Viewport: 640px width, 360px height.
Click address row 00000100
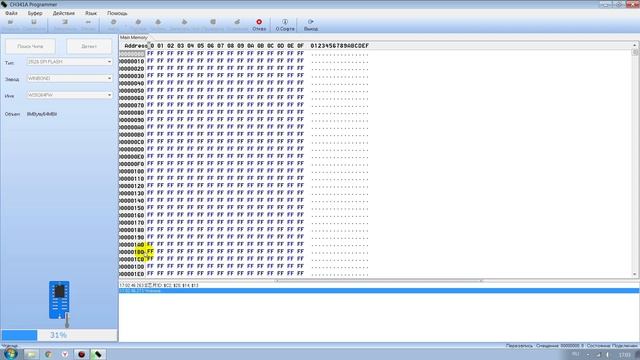132,171
